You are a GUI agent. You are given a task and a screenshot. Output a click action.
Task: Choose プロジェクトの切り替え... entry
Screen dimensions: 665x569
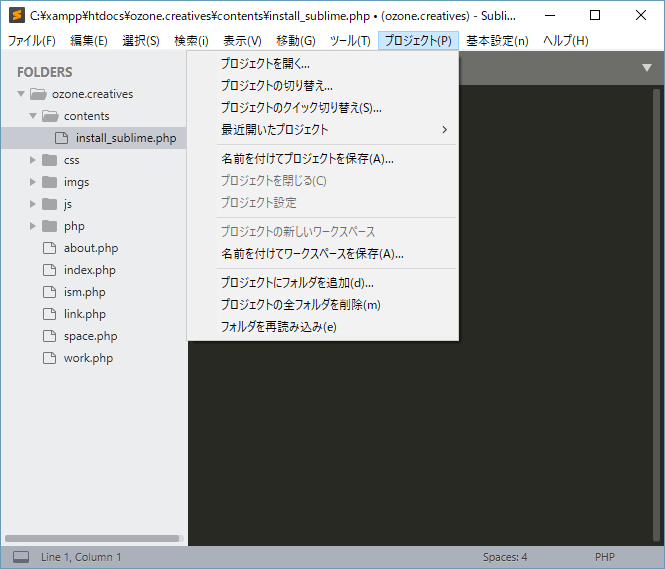[323, 86]
